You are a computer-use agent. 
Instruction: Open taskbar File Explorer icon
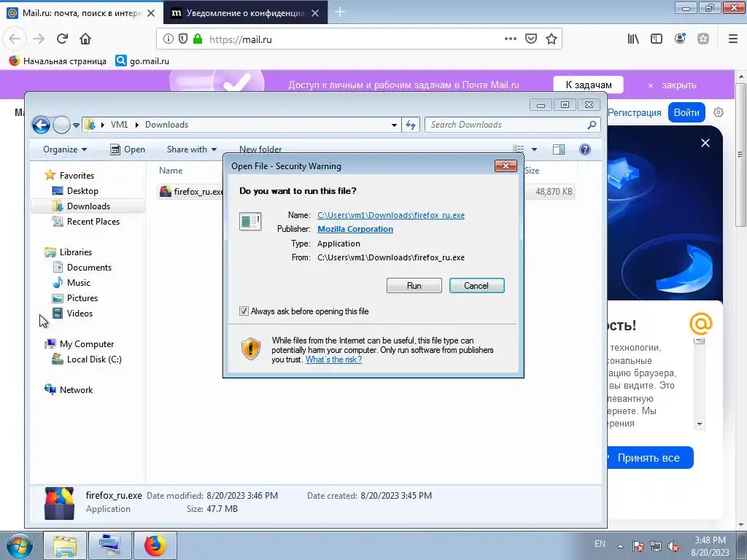(x=65, y=545)
